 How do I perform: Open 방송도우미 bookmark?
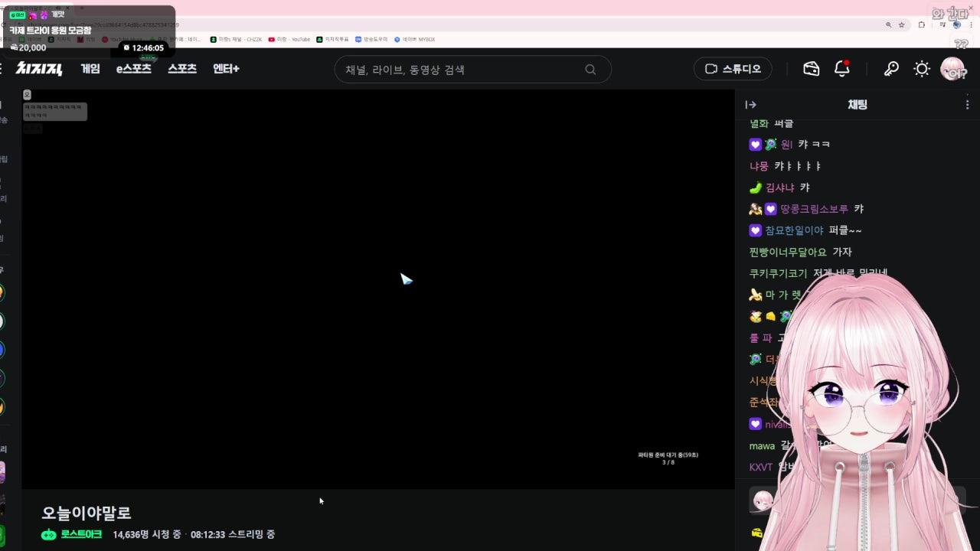coord(371,39)
